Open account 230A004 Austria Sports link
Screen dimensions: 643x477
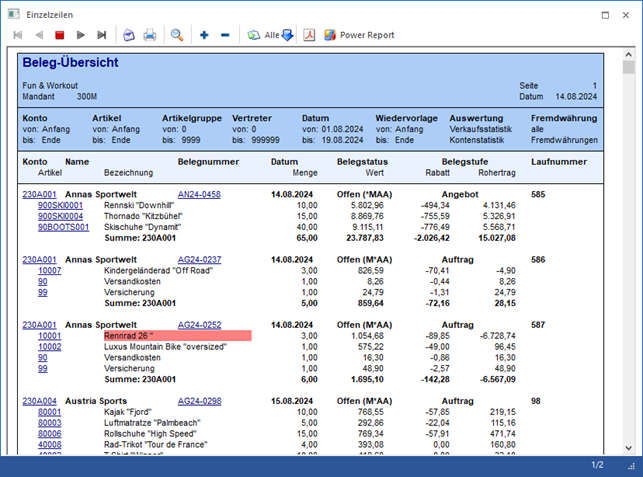(38, 400)
